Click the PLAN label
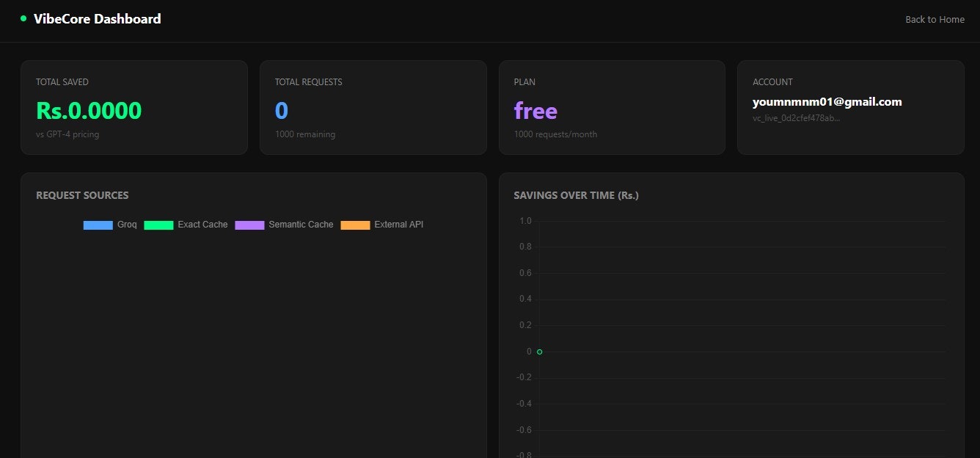This screenshot has height=458, width=980. 524,82
